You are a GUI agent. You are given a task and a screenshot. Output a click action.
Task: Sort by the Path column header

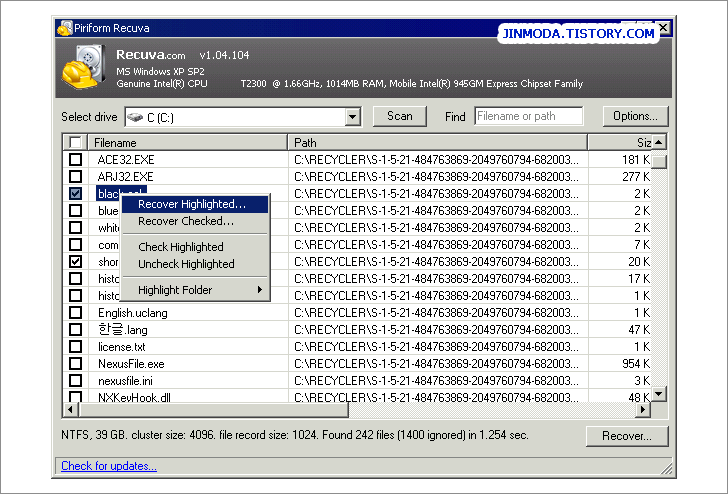coord(438,142)
